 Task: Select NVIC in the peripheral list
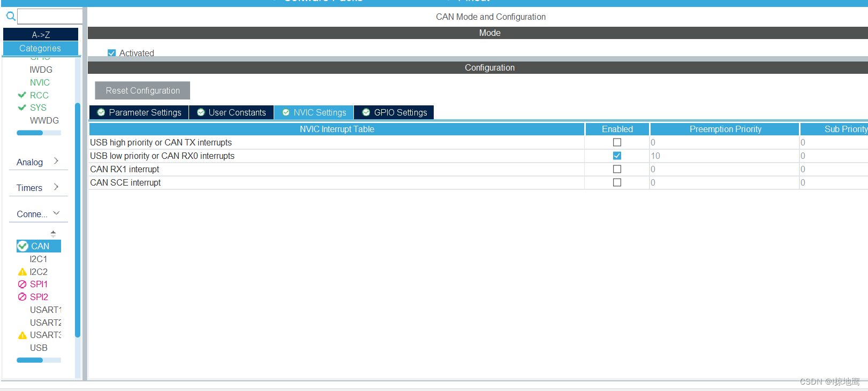(40, 82)
